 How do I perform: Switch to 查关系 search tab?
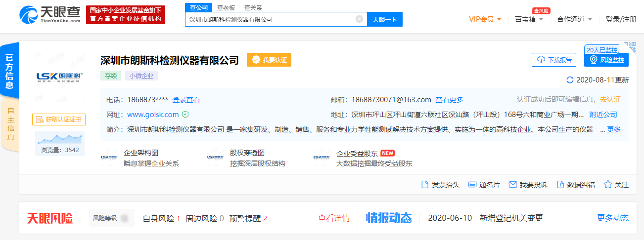point(253,8)
